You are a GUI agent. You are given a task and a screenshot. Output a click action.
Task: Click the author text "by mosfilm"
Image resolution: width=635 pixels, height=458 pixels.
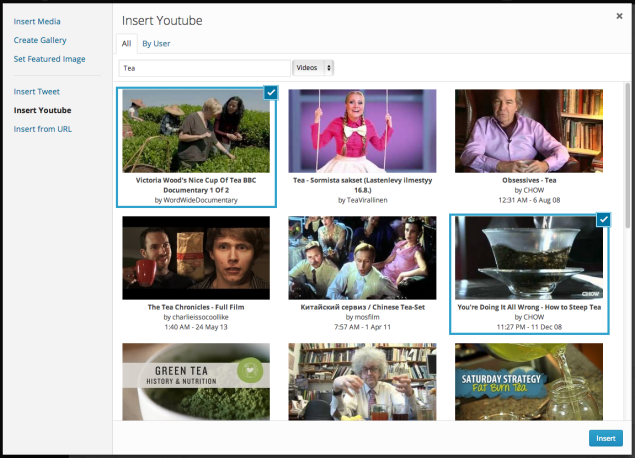(362, 317)
